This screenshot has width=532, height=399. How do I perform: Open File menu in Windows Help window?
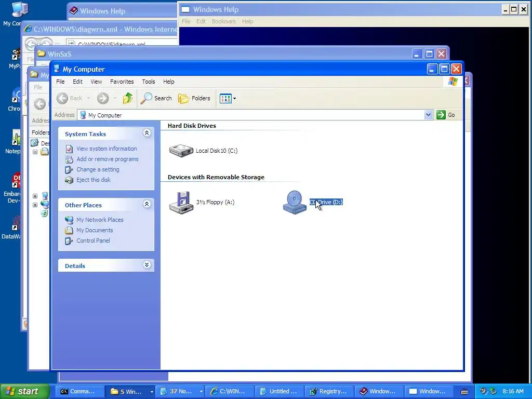click(186, 21)
